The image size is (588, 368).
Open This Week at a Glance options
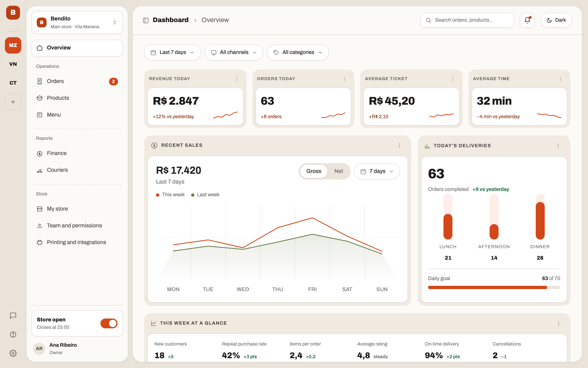[559, 323]
